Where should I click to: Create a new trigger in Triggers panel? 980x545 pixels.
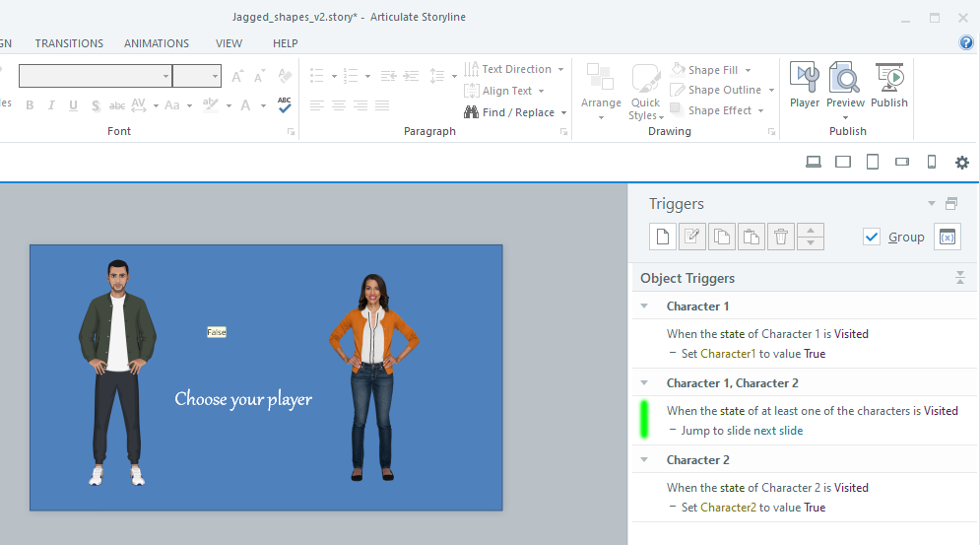[663, 237]
